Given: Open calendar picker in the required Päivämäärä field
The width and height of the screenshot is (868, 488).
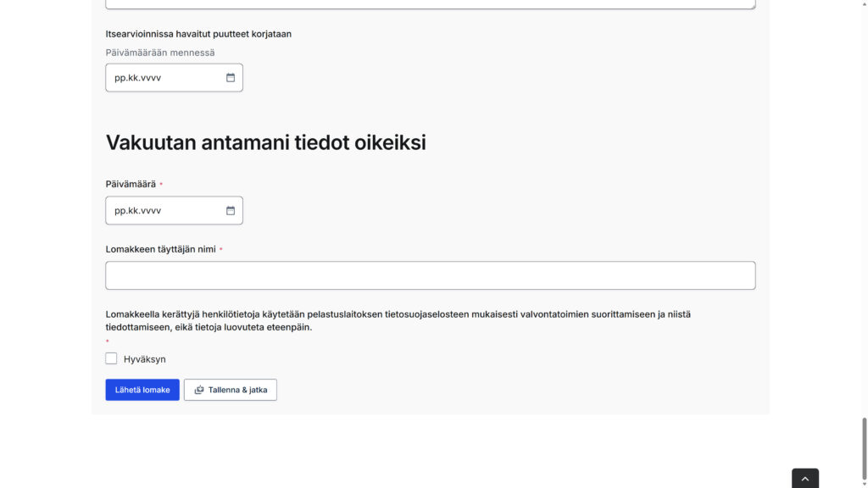Looking at the screenshot, I should pyautogui.click(x=231, y=211).
